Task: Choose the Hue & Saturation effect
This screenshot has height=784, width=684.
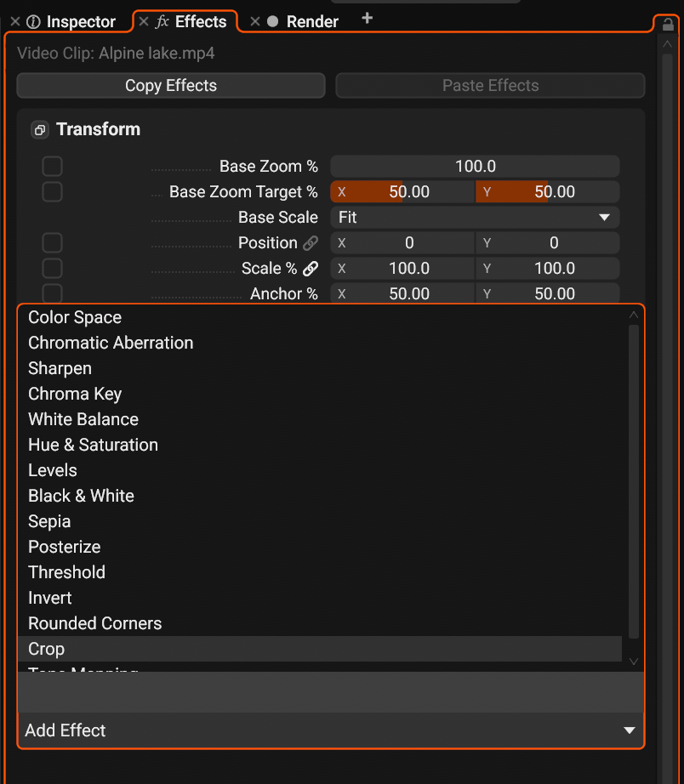Action: pos(320,445)
